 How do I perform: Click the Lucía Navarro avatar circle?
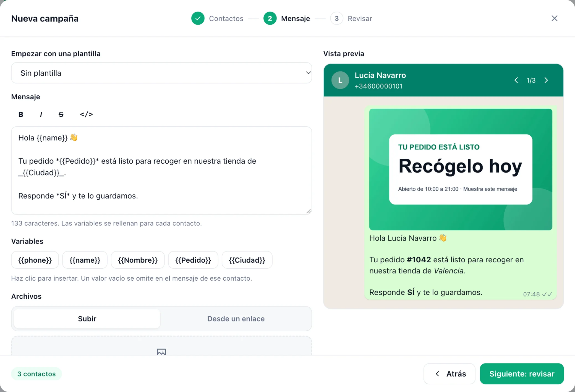coord(340,80)
